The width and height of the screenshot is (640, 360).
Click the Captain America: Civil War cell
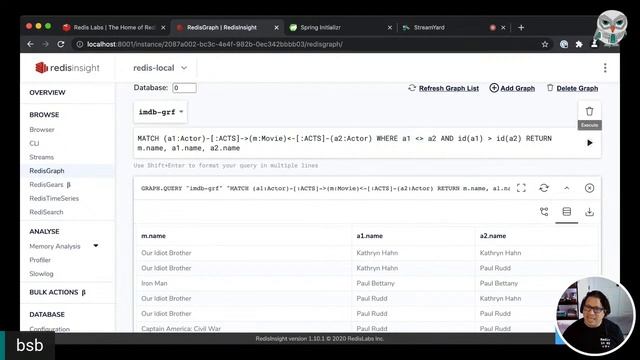coord(181,329)
